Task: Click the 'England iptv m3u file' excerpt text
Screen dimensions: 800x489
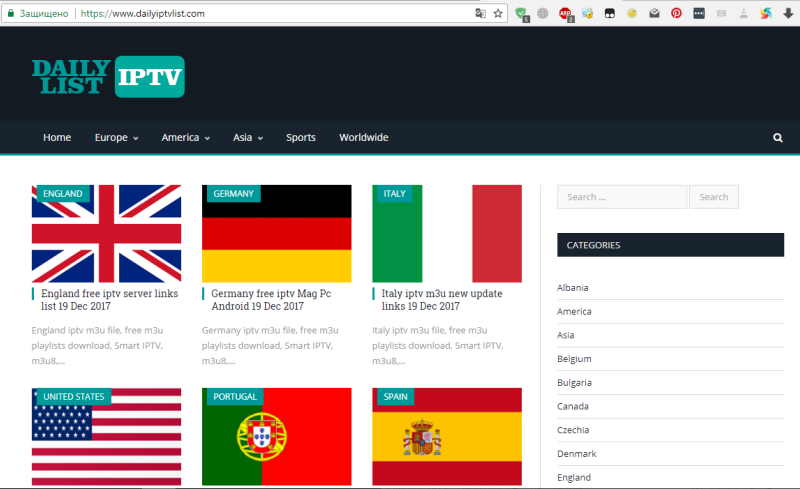Action: point(97,346)
